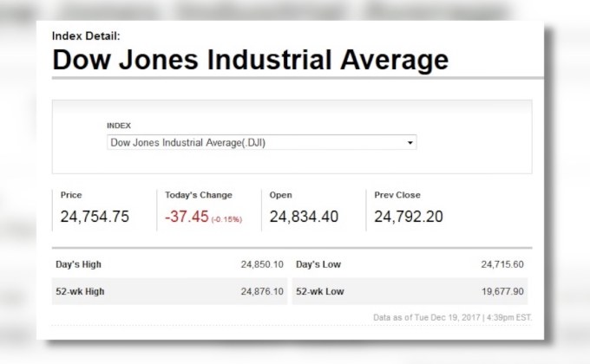Click the 52-wk Low value 19,677.90

click(x=501, y=291)
